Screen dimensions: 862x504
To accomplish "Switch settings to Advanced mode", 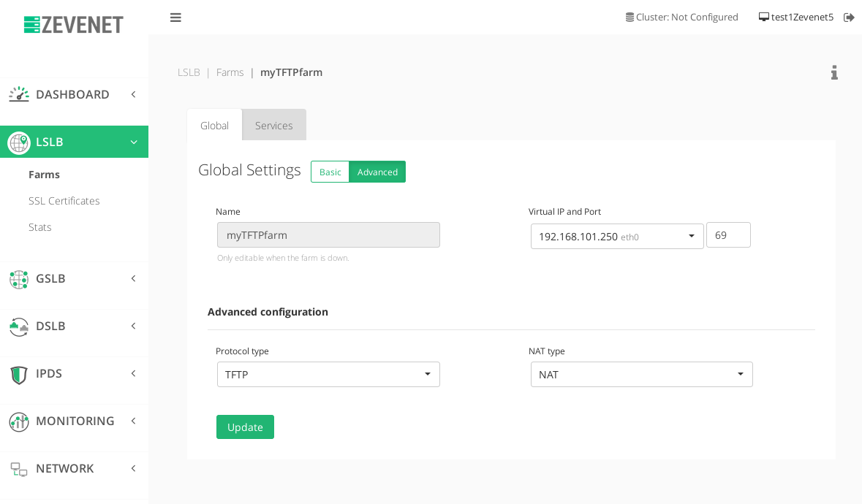I will click(377, 172).
